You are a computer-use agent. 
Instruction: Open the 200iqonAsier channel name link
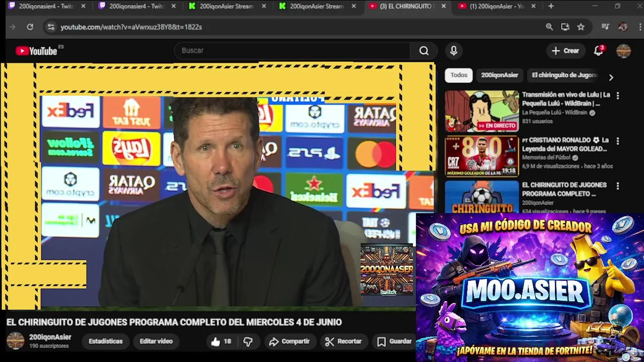[x=50, y=337]
